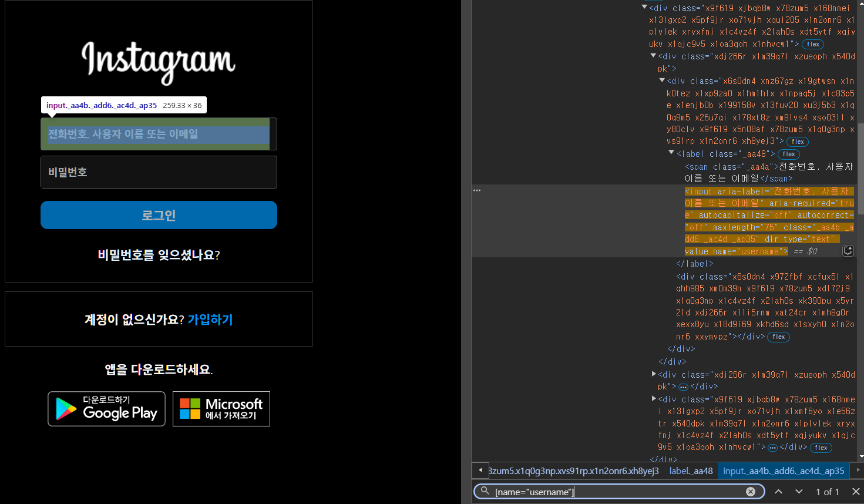Screen dimensions: 864x504
Task: Click the input element inspect tooltip label
Action: [x=124, y=105]
